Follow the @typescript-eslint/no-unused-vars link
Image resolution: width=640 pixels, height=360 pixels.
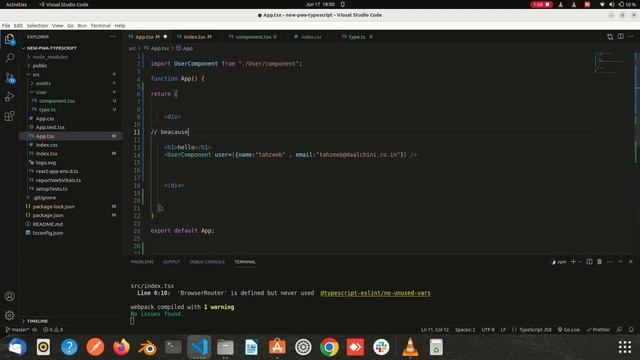coord(375,293)
